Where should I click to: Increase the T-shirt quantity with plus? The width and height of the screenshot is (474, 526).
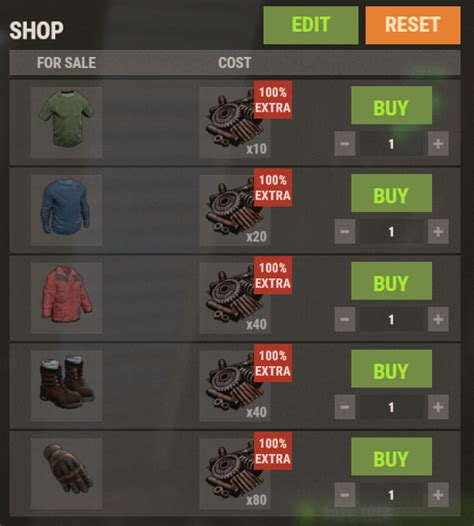[438, 144]
